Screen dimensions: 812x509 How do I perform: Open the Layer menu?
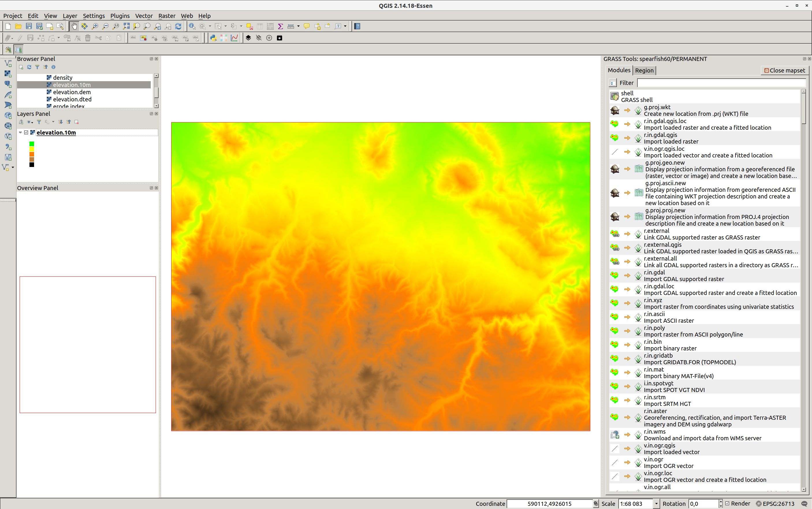click(x=70, y=16)
